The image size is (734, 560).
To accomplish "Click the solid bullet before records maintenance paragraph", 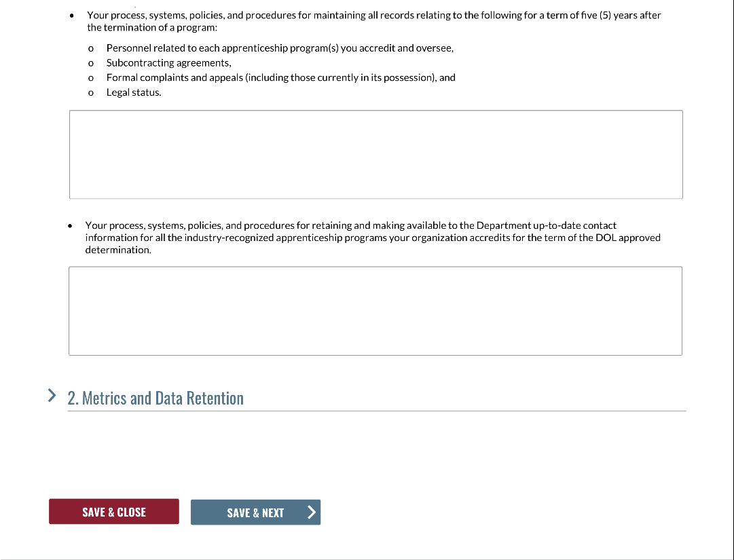I will pyautogui.click(x=71, y=16).
